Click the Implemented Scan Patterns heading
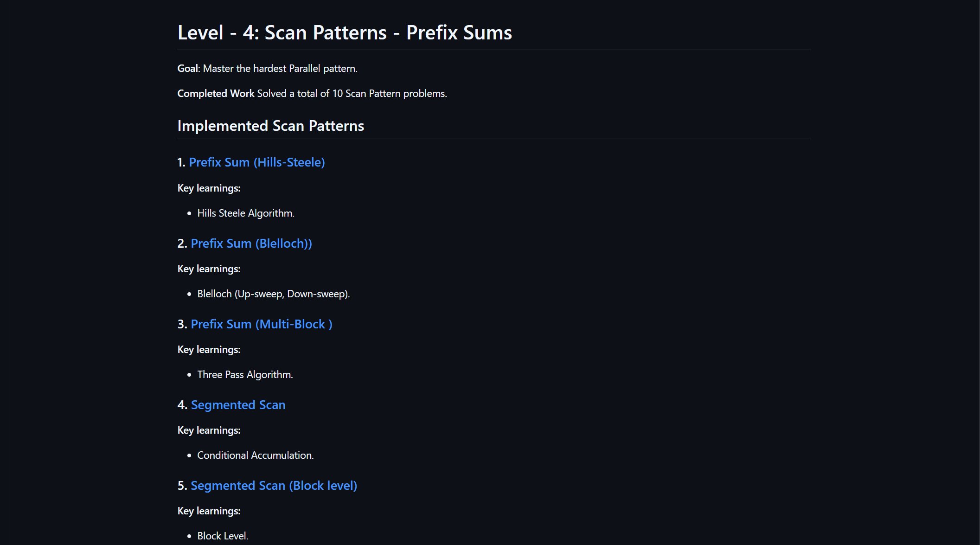 (x=270, y=126)
